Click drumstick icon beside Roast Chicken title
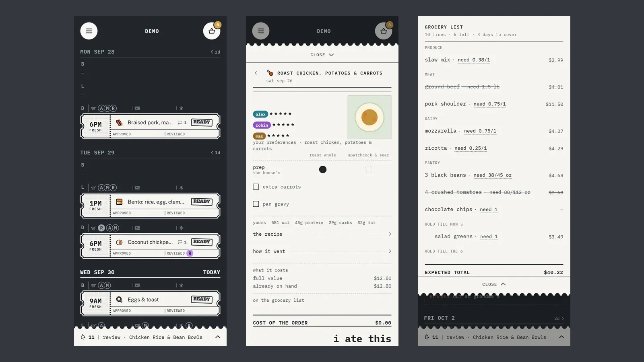This screenshot has width=644, height=362. click(x=270, y=73)
